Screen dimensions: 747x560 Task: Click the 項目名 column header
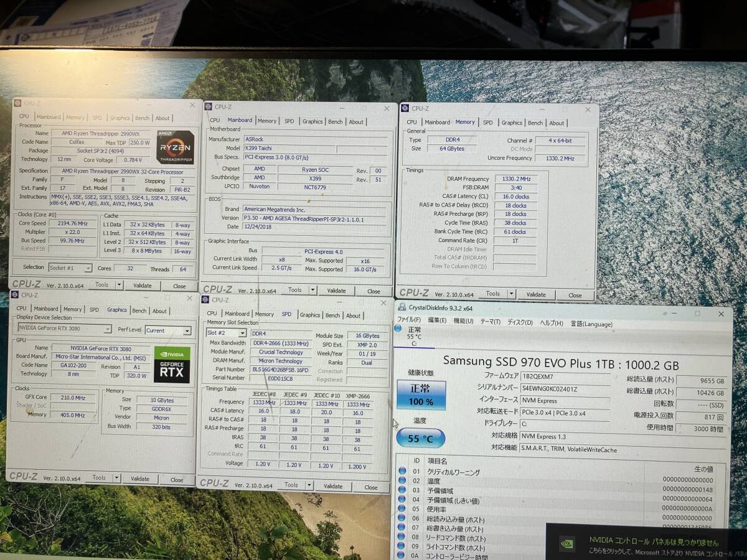438,461
